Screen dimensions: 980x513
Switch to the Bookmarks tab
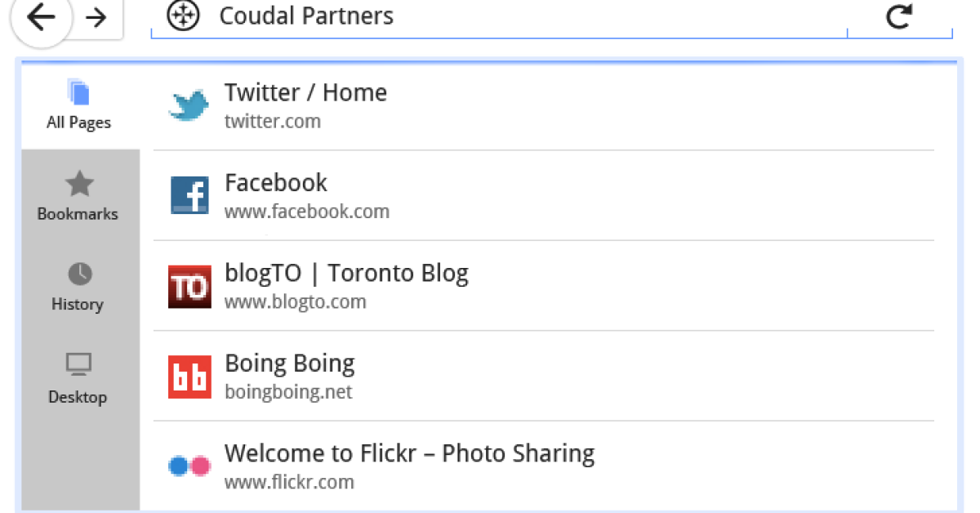pyautogui.click(x=78, y=196)
